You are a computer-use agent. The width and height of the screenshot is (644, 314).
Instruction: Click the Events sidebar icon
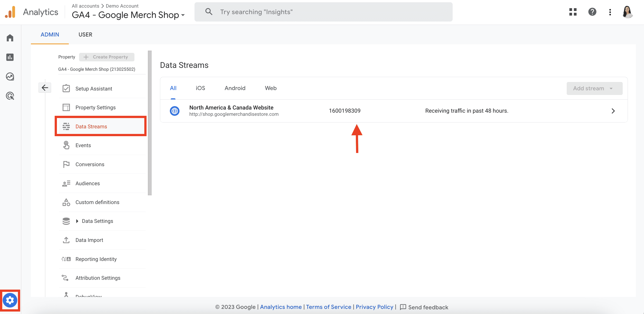point(66,145)
